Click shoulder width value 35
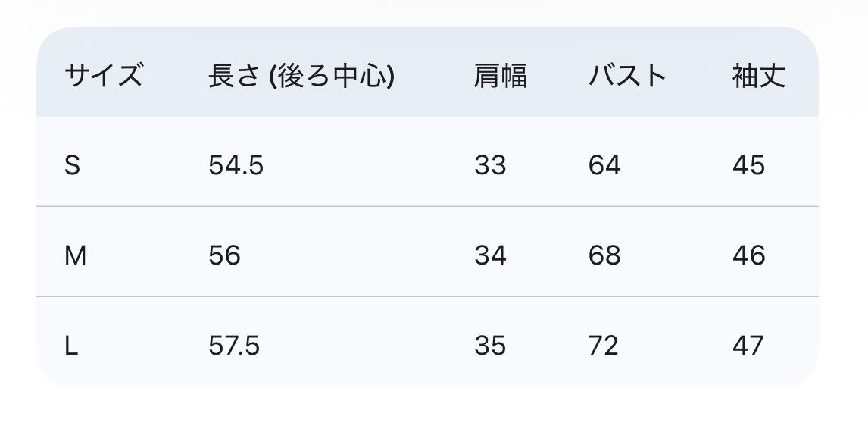The height and width of the screenshot is (429, 868). click(x=490, y=346)
